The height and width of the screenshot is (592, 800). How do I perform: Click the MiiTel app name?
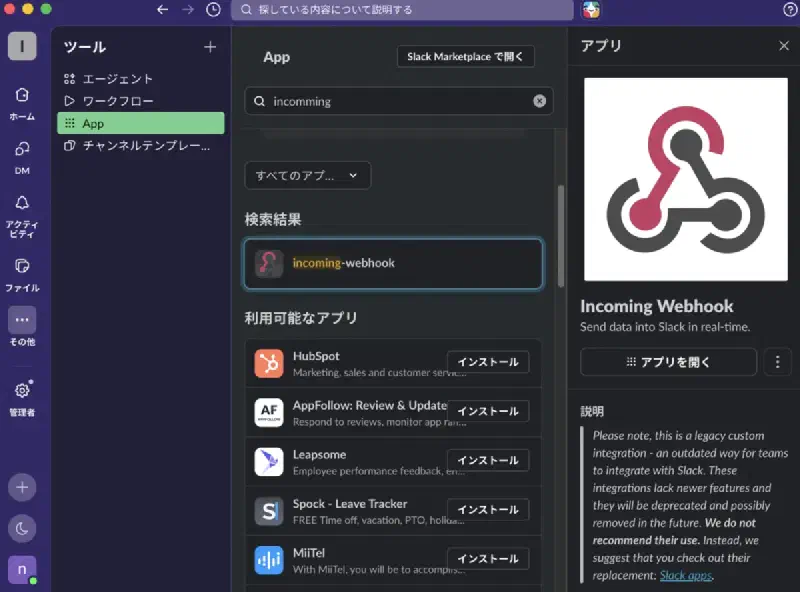click(x=309, y=553)
